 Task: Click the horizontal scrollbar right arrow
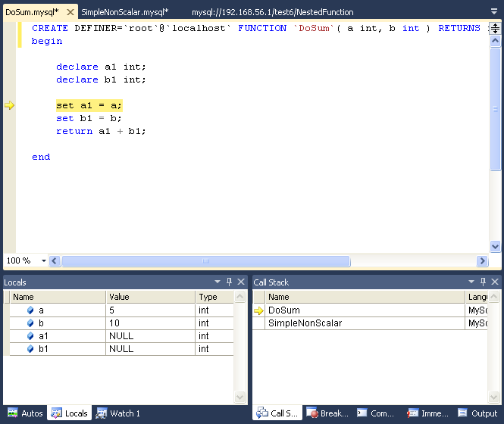(x=482, y=260)
